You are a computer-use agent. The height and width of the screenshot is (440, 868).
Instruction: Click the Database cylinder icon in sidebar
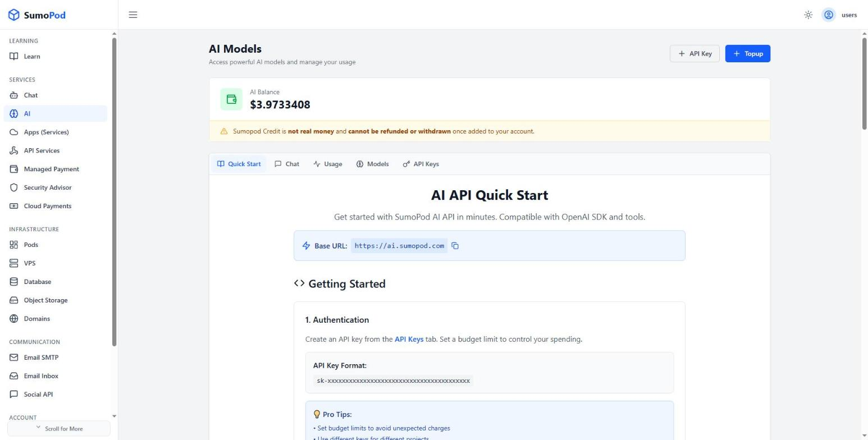[x=14, y=282]
